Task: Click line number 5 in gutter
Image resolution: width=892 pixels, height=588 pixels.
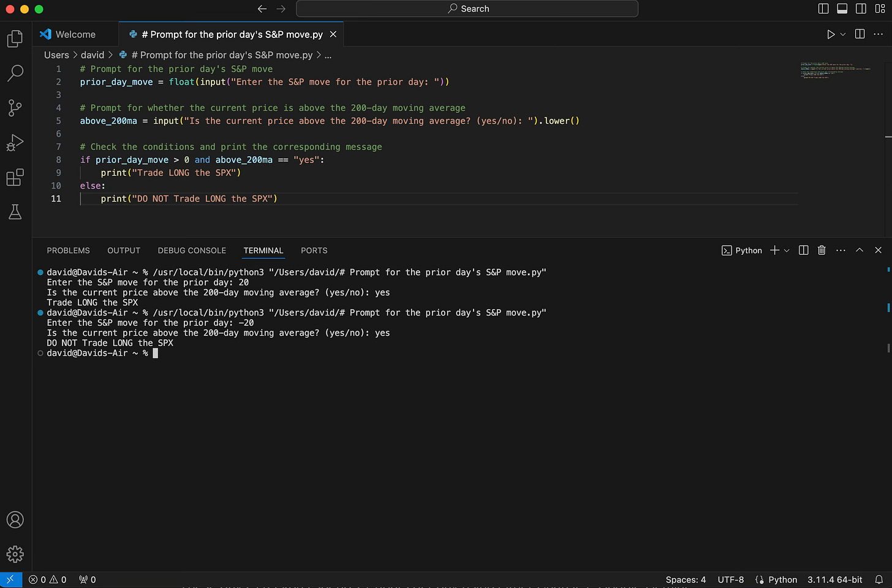Action: (58, 121)
